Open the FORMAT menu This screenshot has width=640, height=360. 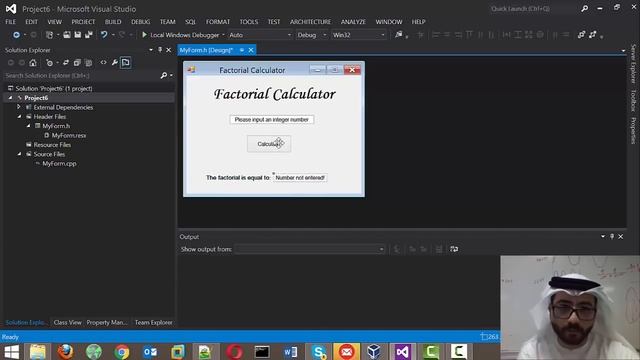218,22
